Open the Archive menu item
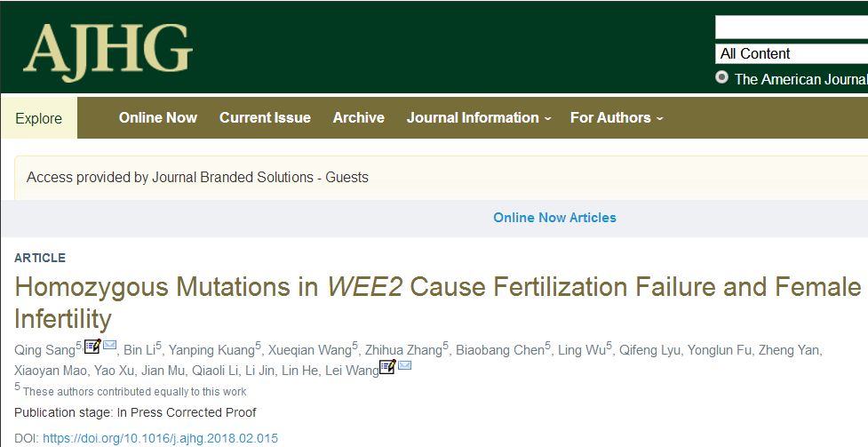868x447 pixels. 358,118
